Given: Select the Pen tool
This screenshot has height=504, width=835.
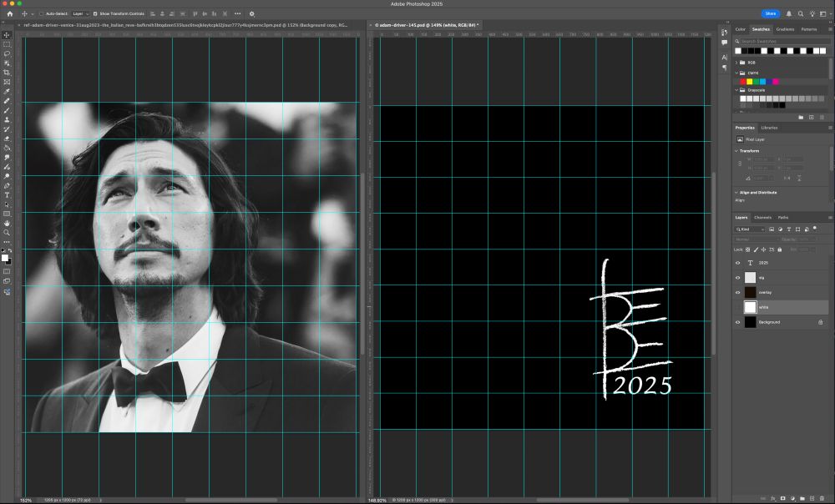Looking at the screenshot, I should [7, 186].
